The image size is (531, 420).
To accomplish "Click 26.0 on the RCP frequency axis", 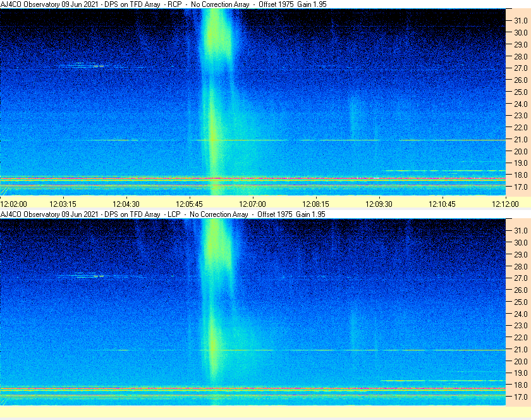I will 521,80.
